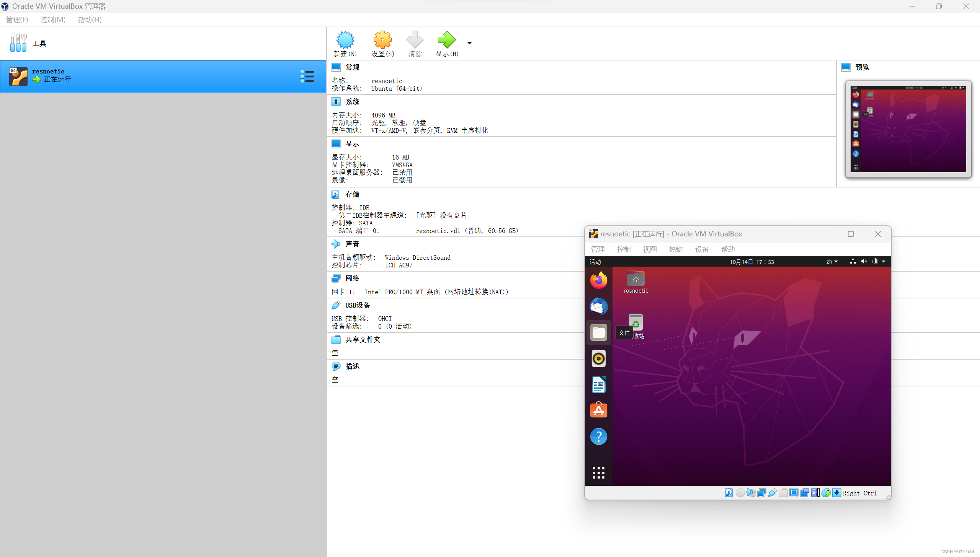Screen dimensions: 980x557
Task: Click 活动 in the Ubuntu top bar
Action: click(595, 262)
